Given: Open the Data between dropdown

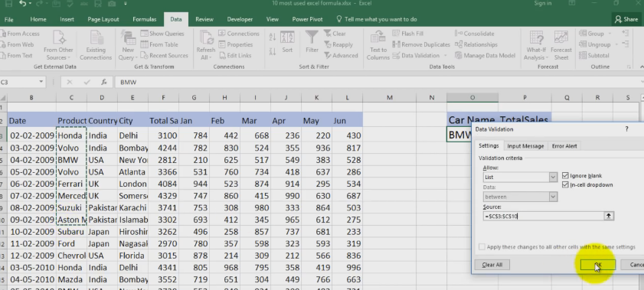Looking at the screenshot, I should click(x=553, y=197).
